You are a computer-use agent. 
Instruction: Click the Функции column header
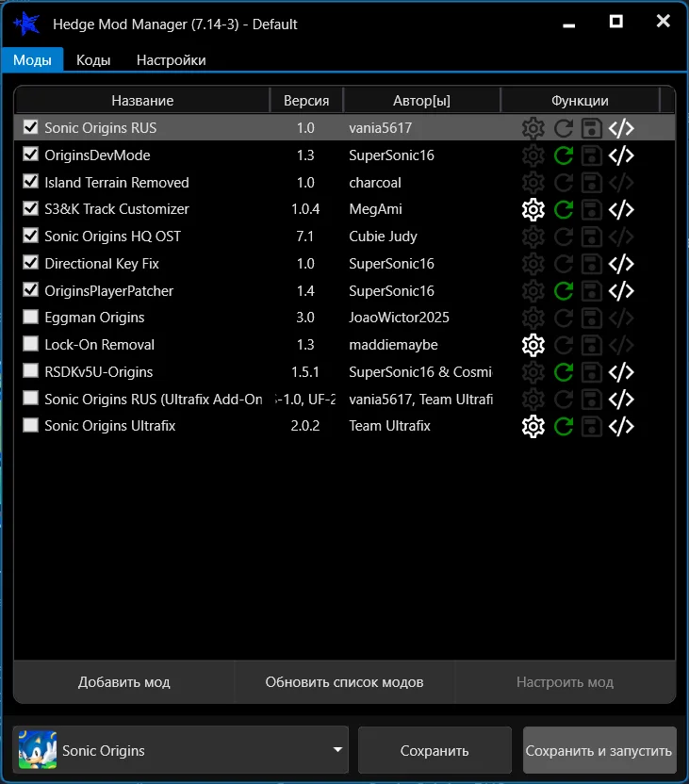pyautogui.click(x=580, y=101)
